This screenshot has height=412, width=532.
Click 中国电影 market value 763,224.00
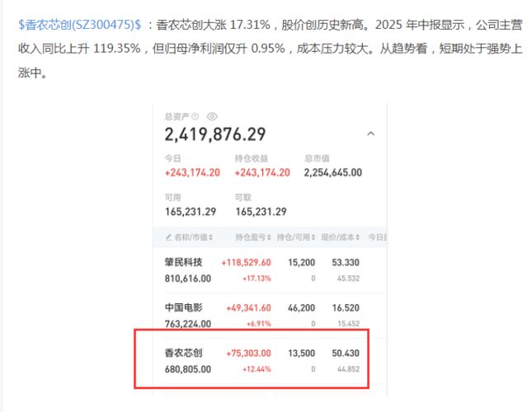click(188, 325)
